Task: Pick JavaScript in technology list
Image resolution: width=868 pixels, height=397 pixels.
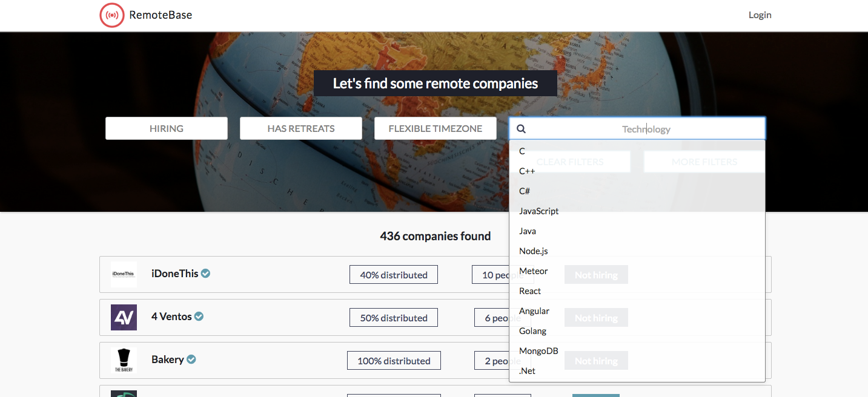Action: coord(637,211)
